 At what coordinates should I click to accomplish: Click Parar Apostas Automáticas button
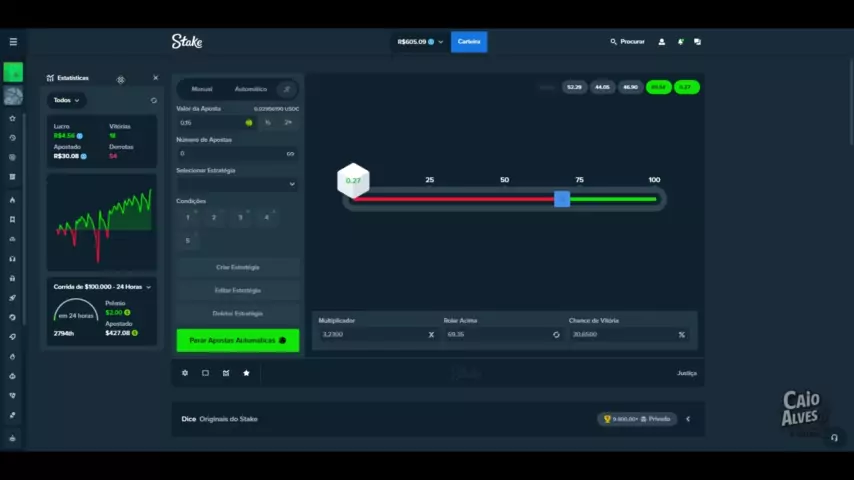[x=237, y=340]
